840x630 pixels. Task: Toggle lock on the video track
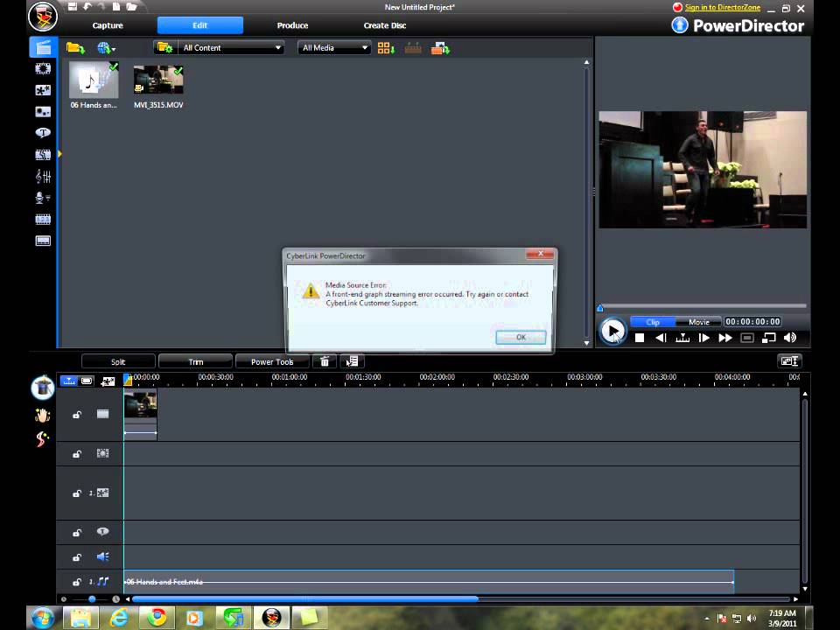(77, 415)
